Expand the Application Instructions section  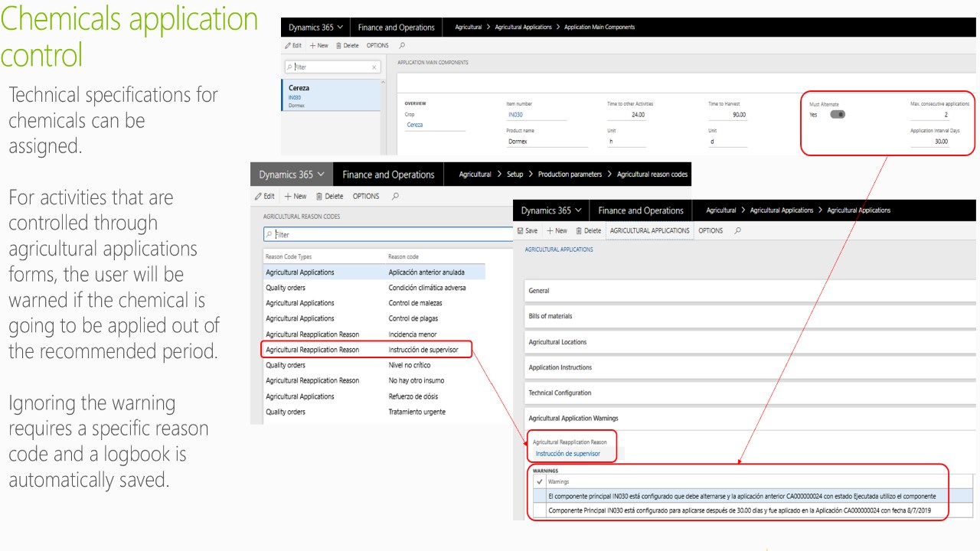point(750,367)
